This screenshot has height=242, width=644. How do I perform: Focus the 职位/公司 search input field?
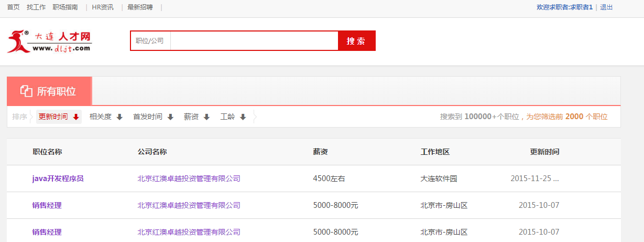pyautogui.click(x=254, y=41)
